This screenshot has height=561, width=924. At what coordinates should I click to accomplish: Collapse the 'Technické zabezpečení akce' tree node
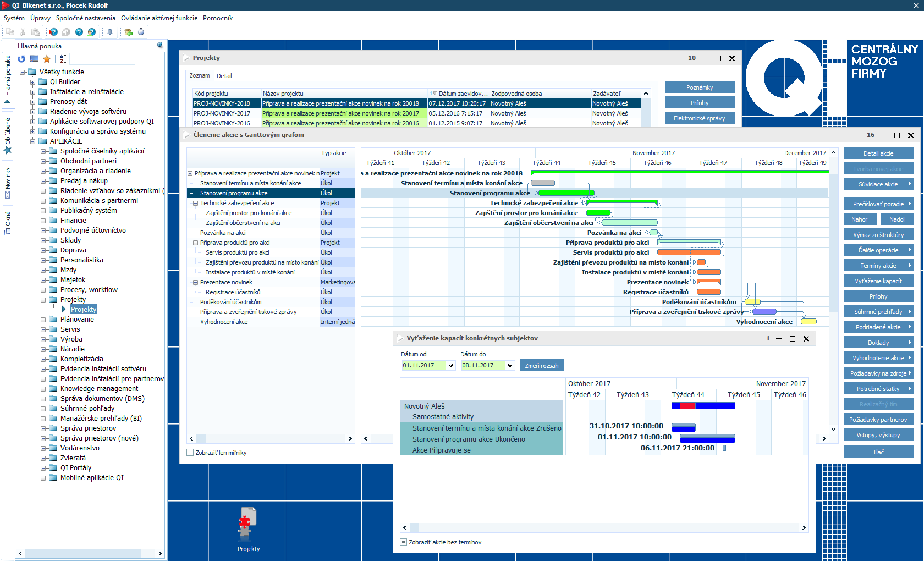[x=195, y=203]
